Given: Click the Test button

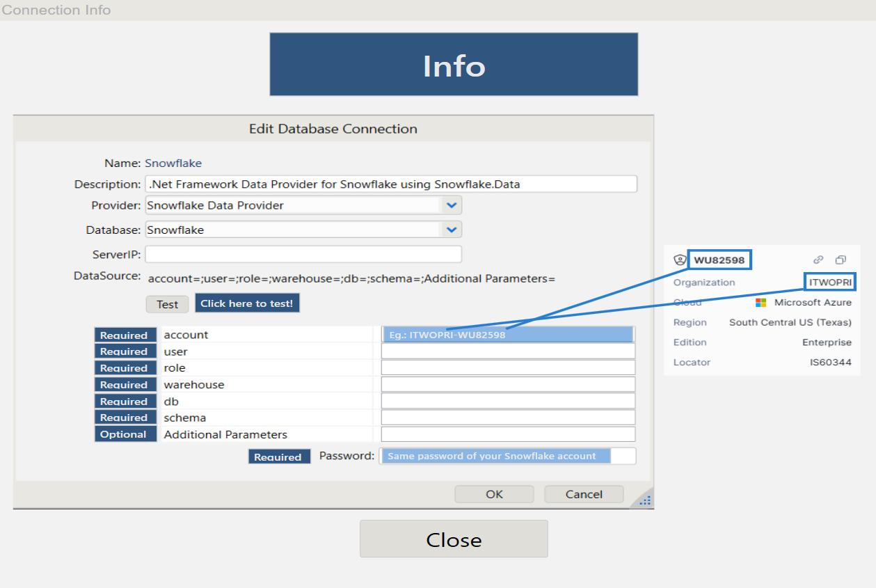Looking at the screenshot, I should click(167, 304).
